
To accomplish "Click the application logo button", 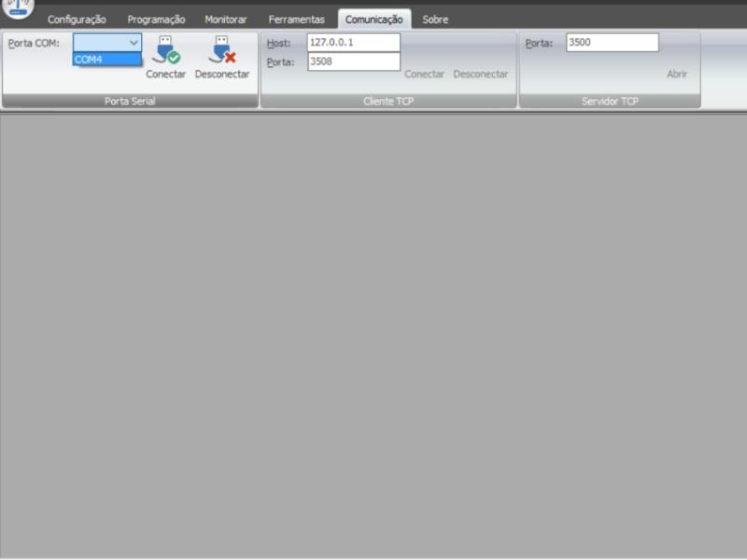I will [20, 8].
